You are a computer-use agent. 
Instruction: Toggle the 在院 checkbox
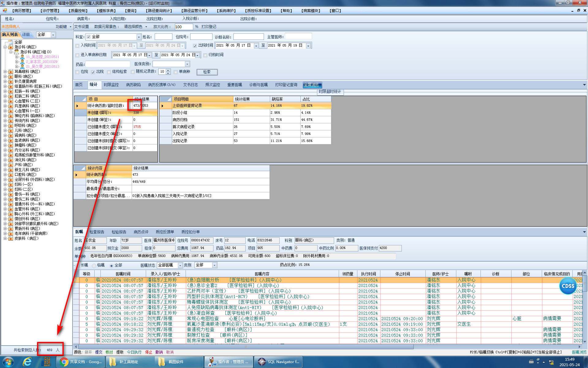77,72
